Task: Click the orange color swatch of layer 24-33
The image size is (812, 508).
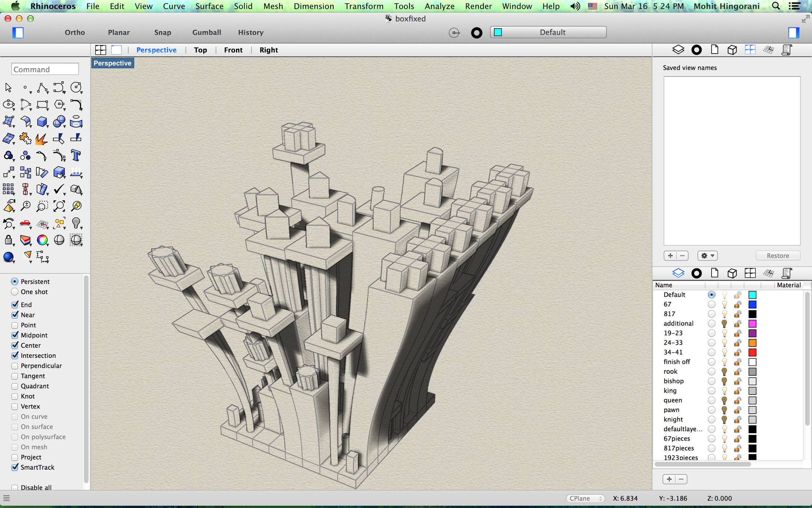Action: [752, 343]
